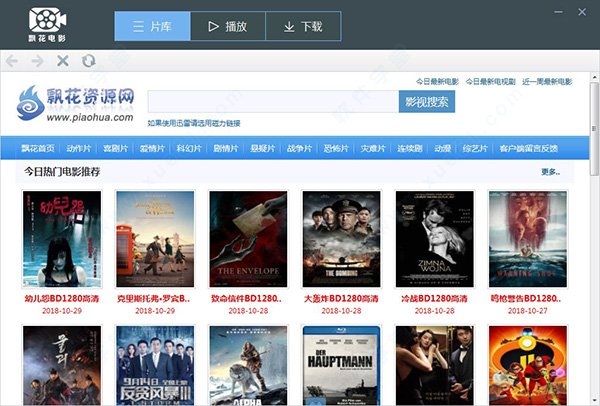Select the 喜剧片 category
600x406 pixels.
tap(116, 148)
